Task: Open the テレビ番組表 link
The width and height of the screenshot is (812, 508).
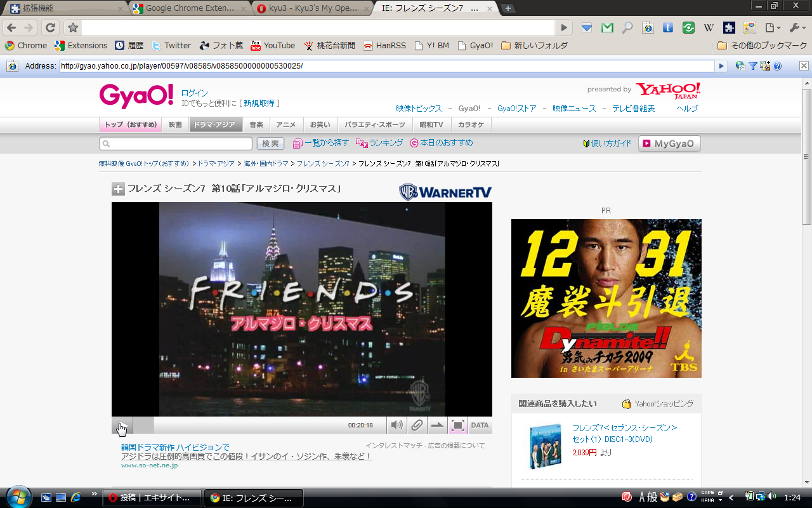Action: click(x=634, y=109)
